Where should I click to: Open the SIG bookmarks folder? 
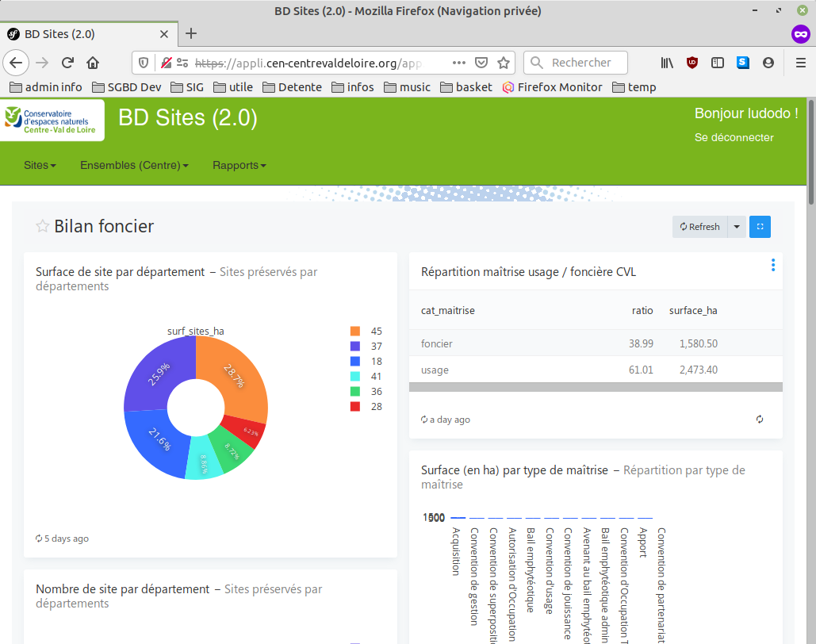point(187,87)
